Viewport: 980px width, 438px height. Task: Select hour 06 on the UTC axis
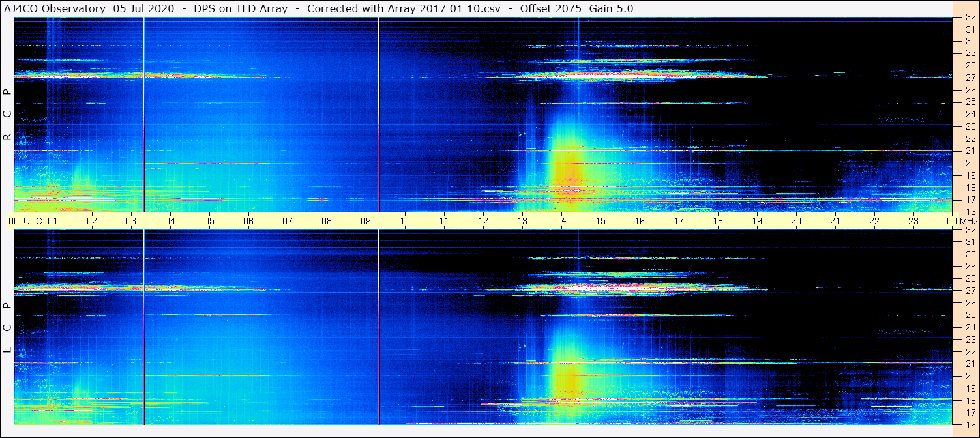[248, 221]
